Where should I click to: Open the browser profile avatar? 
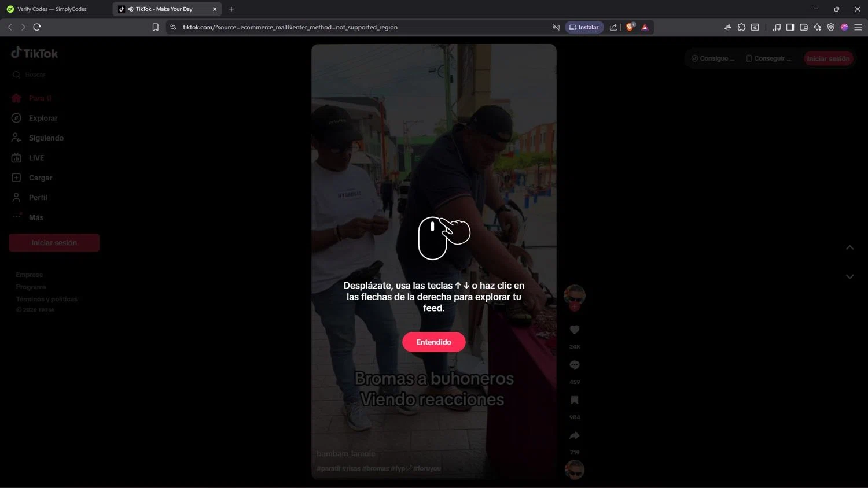point(844,27)
